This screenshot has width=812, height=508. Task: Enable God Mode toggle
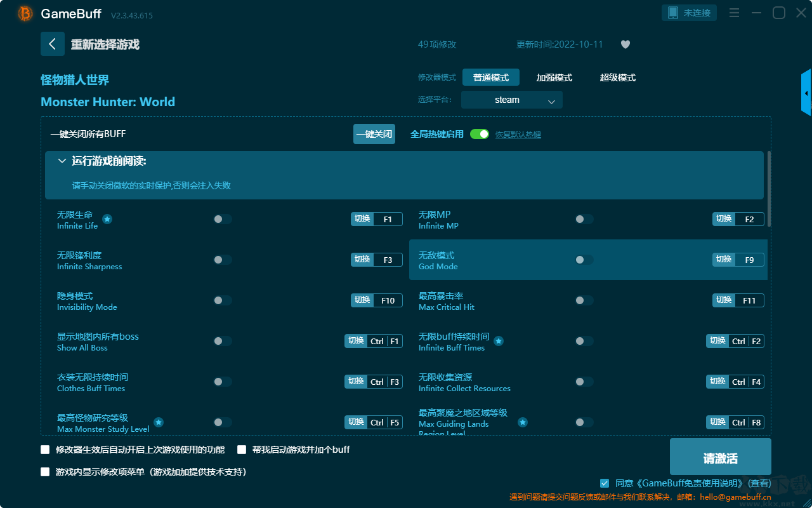click(584, 260)
